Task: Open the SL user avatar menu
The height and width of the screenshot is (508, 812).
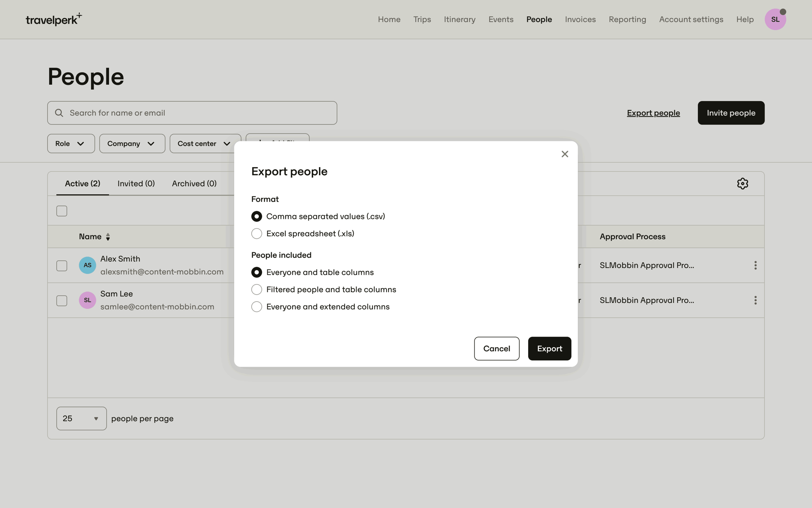Action: tap(775, 19)
